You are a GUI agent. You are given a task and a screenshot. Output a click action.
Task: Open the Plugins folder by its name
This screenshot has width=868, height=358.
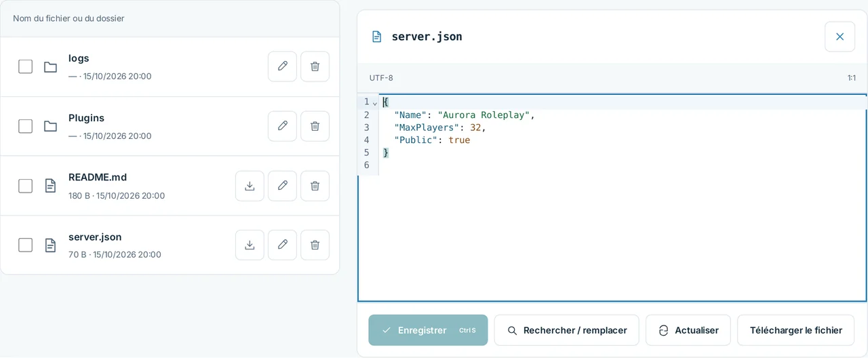tap(86, 118)
